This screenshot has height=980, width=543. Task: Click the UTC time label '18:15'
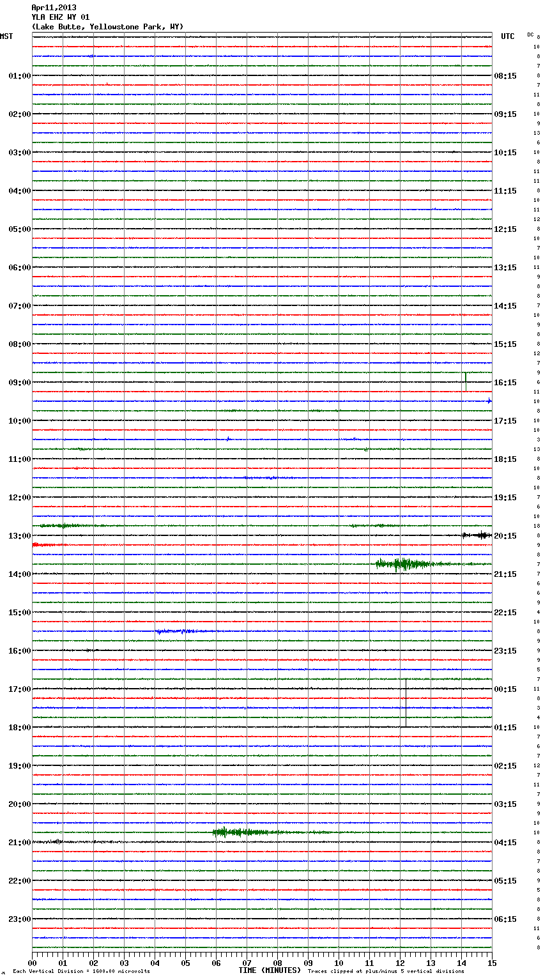pyautogui.click(x=505, y=459)
